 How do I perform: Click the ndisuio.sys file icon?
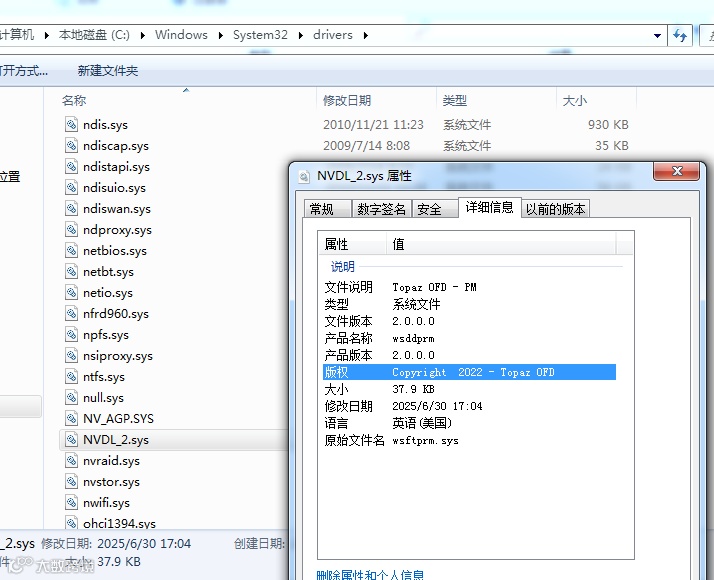point(71,187)
